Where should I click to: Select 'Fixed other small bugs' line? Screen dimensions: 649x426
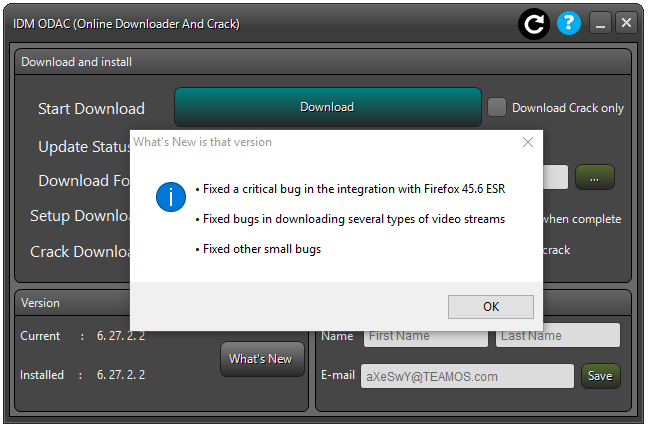coord(258,249)
